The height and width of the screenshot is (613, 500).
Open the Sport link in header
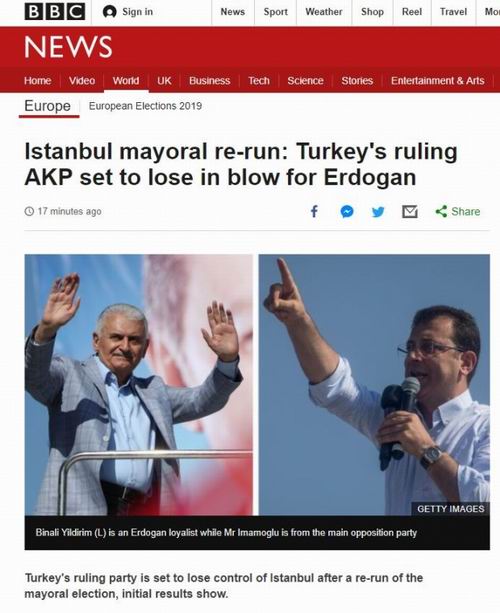coord(276,12)
